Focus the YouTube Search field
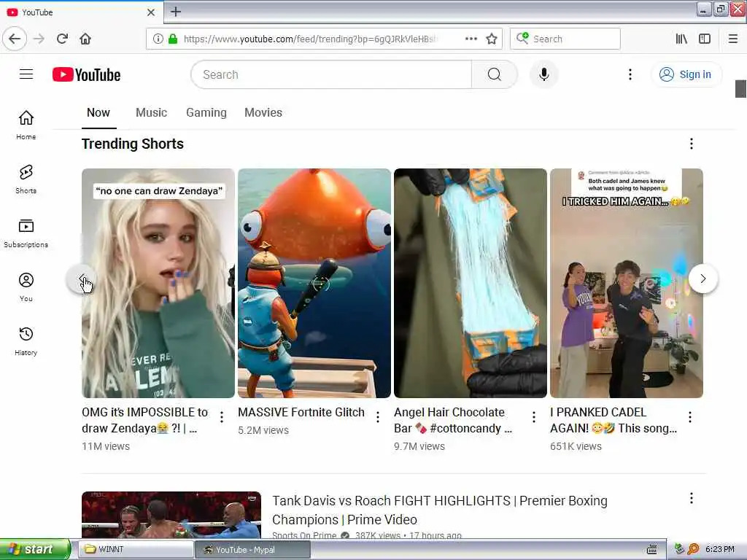Image resolution: width=747 pixels, height=560 pixels. pos(332,75)
